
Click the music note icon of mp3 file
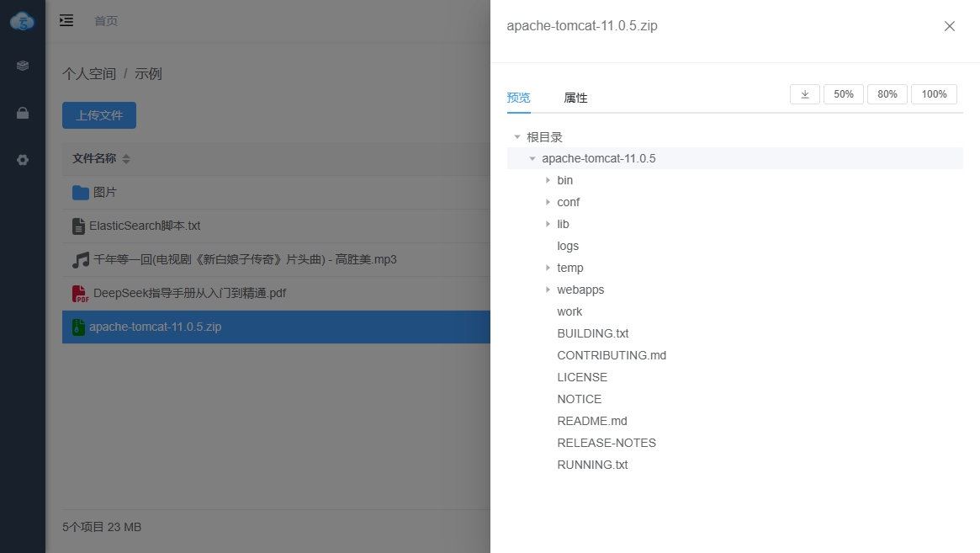tap(81, 259)
